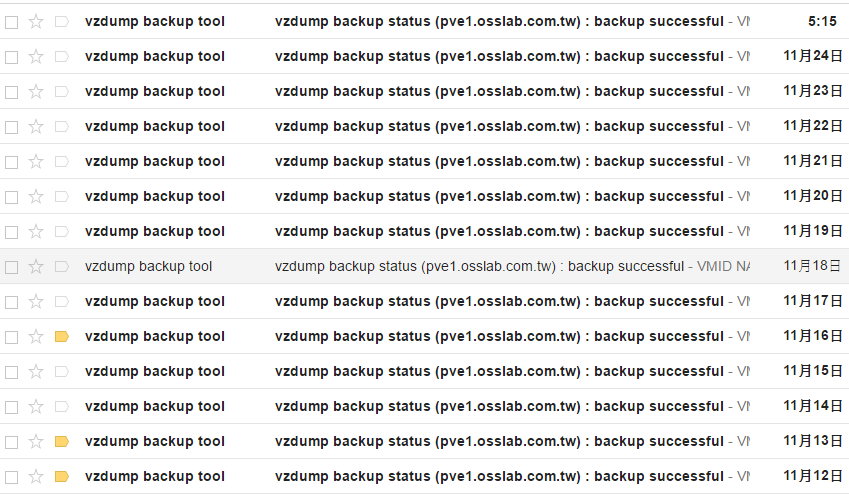Tick the checkbox for the 11月21日 email
This screenshot has width=849, height=494.
pos(12,161)
